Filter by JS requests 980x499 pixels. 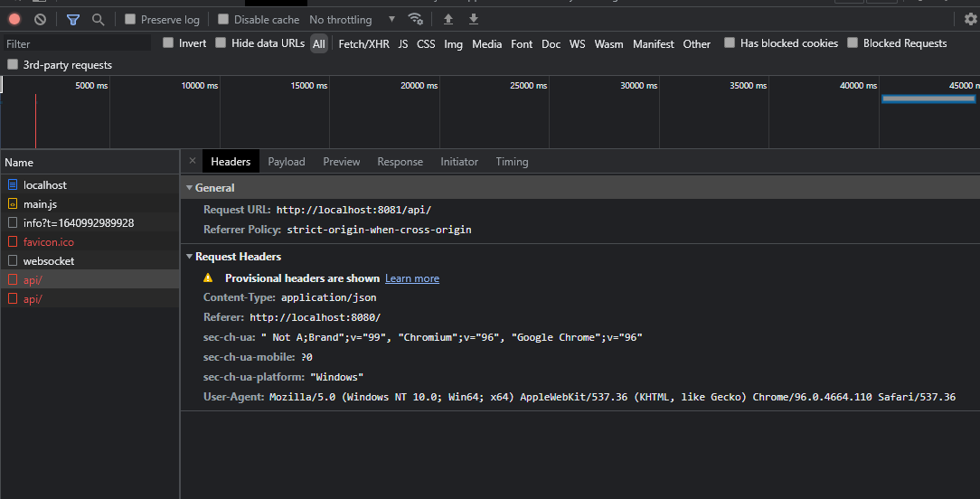tap(403, 43)
